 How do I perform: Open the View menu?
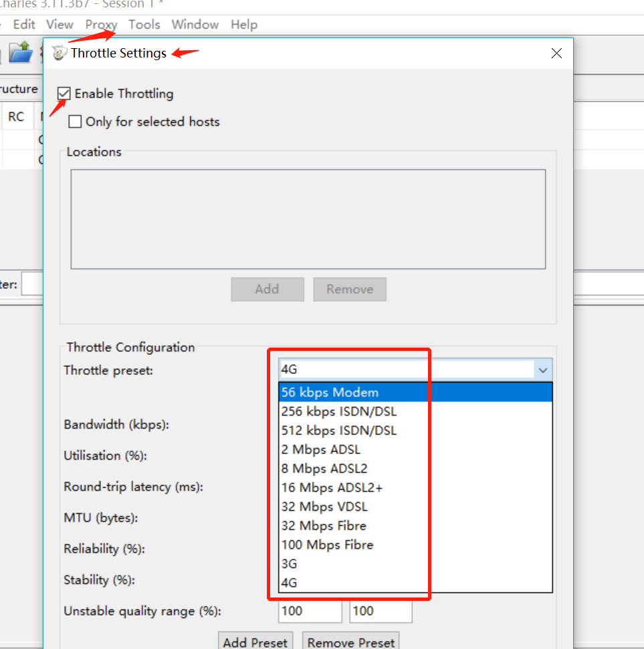pyautogui.click(x=60, y=25)
